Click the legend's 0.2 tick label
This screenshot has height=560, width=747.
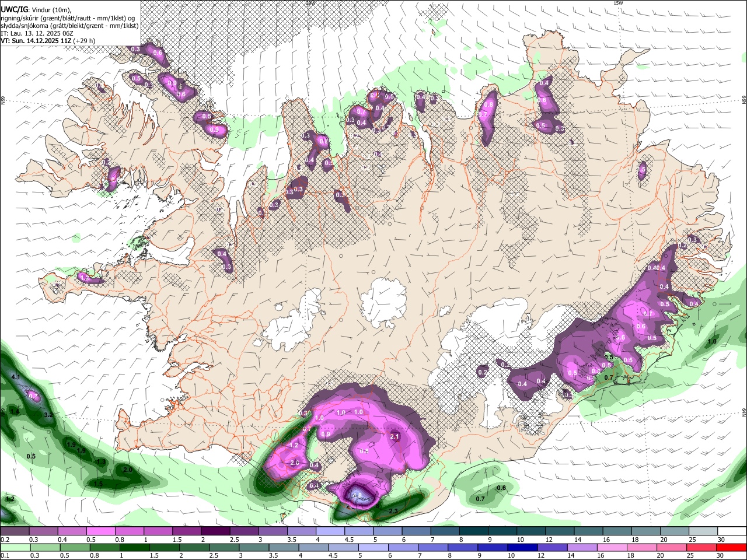pyautogui.click(x=4, y=540)
